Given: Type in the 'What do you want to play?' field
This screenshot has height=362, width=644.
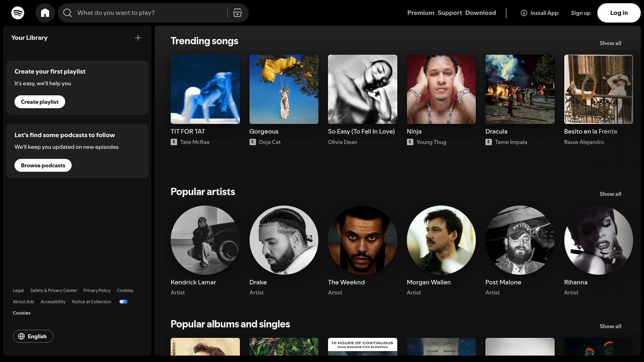Looking at the screenshot, I should (x=149, y=13).
